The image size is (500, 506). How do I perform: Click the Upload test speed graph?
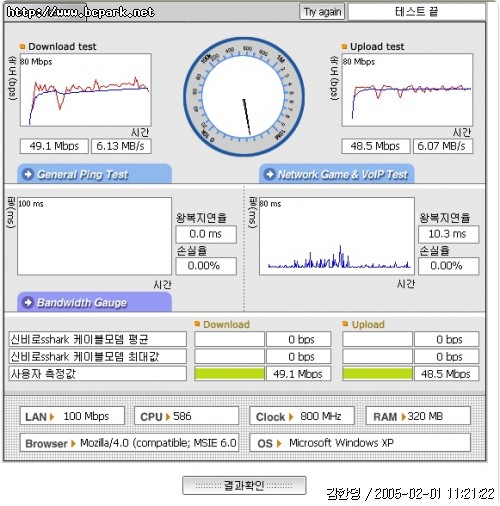(407, 90)
